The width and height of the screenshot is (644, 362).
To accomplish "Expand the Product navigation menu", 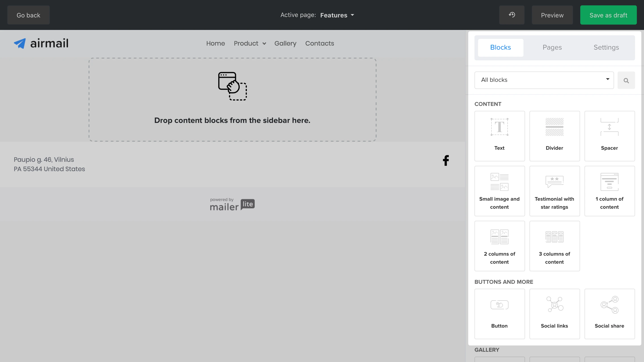I will 250,44.
